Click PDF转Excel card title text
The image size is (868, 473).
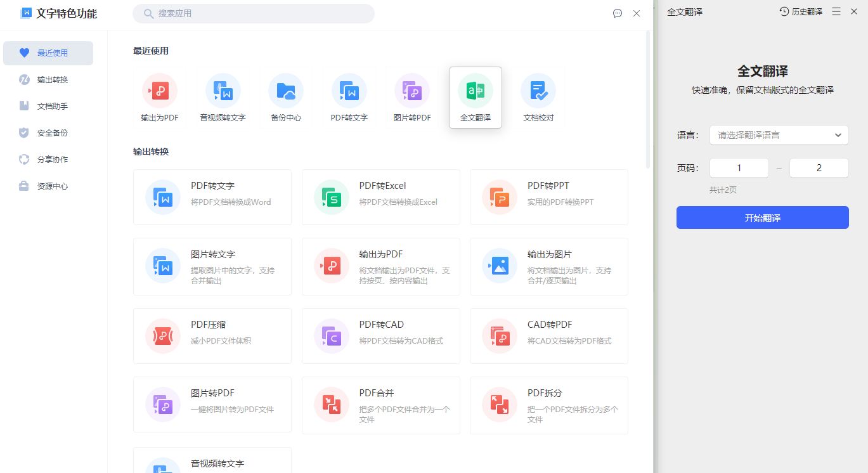click(x=382, y=186)
